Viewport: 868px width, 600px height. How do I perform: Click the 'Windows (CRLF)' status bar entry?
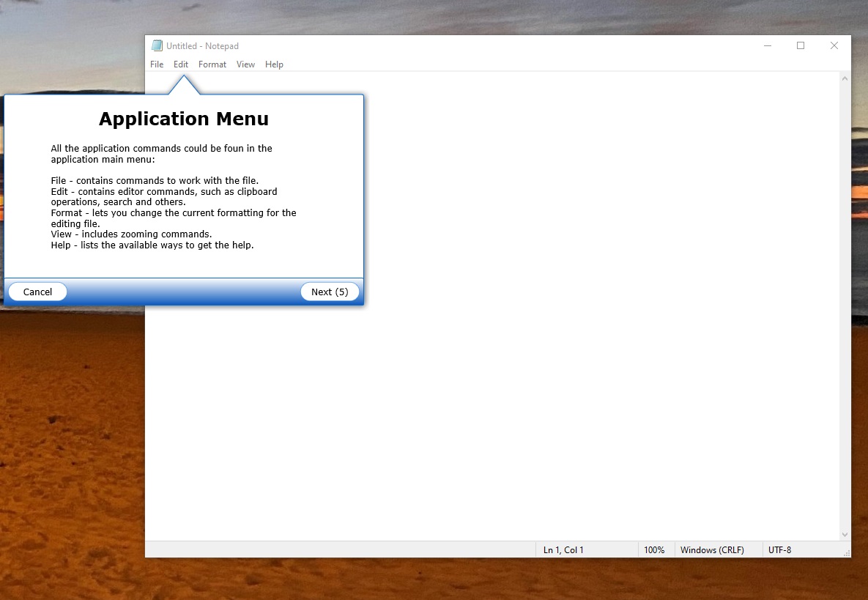click(x=712, y=550)
